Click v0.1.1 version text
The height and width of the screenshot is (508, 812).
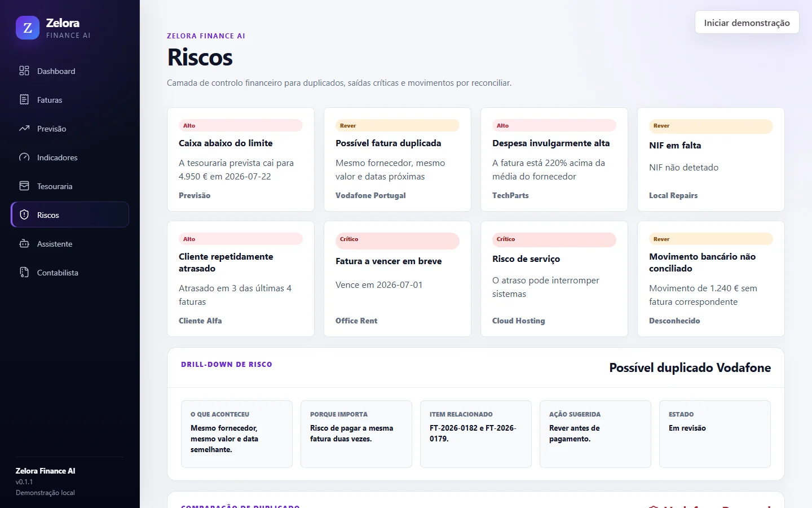pyautogui.click(x=24, y=482)
